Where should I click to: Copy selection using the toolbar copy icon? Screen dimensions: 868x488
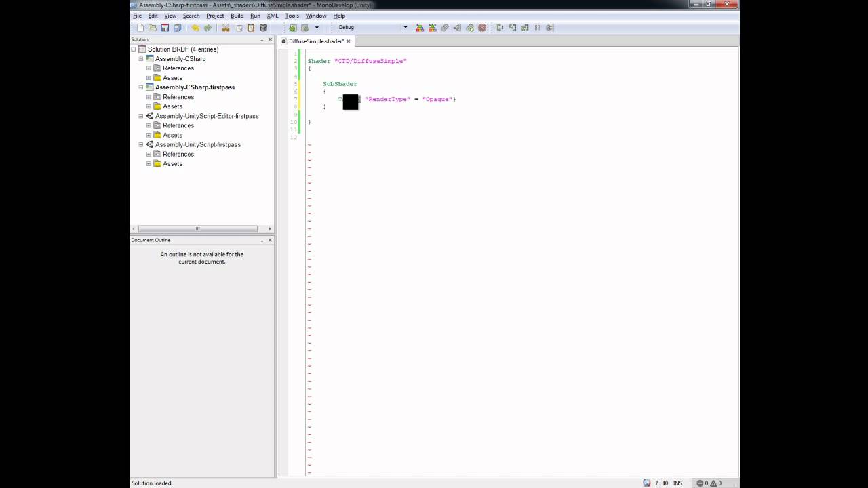[238, 28]
